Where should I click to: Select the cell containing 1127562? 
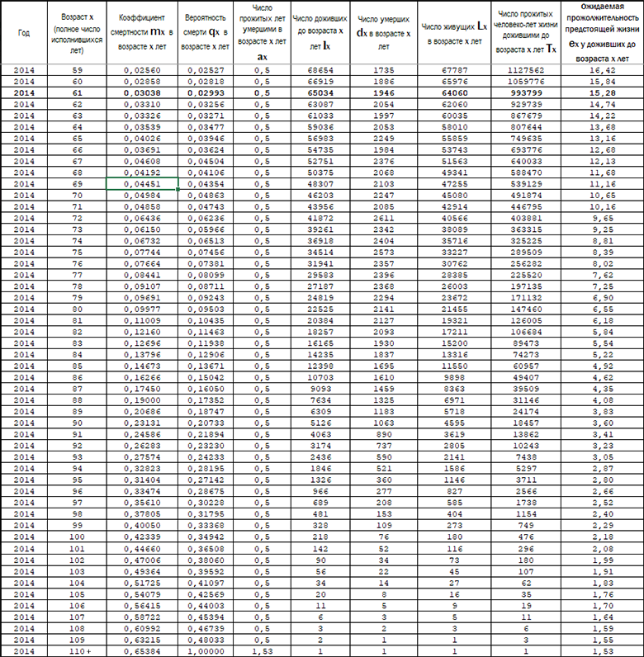[526, 70]
